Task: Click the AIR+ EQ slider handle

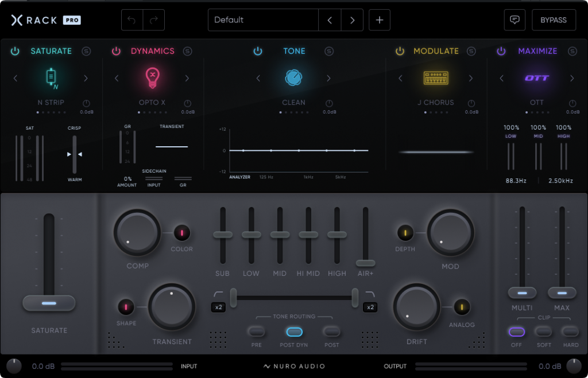Action: pos(365,263)
